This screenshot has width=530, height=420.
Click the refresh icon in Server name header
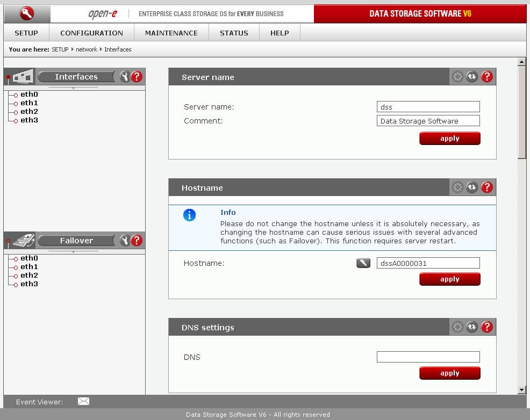click(x=472, y=77)
